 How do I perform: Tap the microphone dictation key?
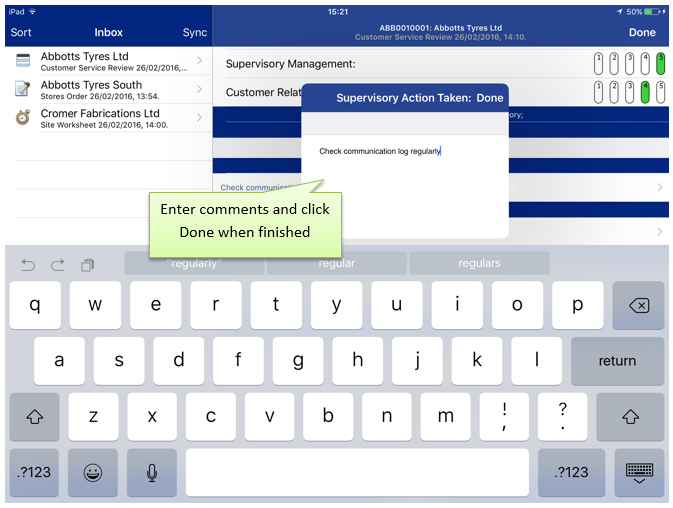152,472
